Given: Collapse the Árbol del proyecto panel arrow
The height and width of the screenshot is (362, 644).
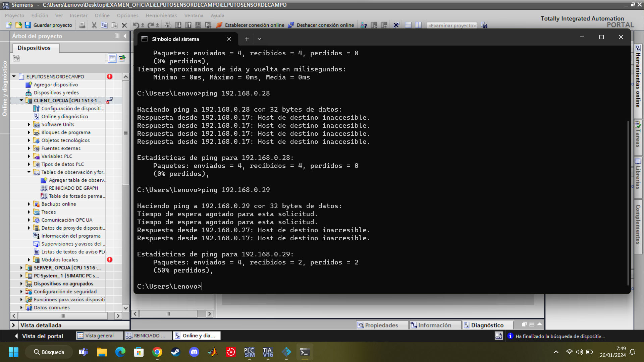Looking at the screenshot, I should (x=125, y=36).
